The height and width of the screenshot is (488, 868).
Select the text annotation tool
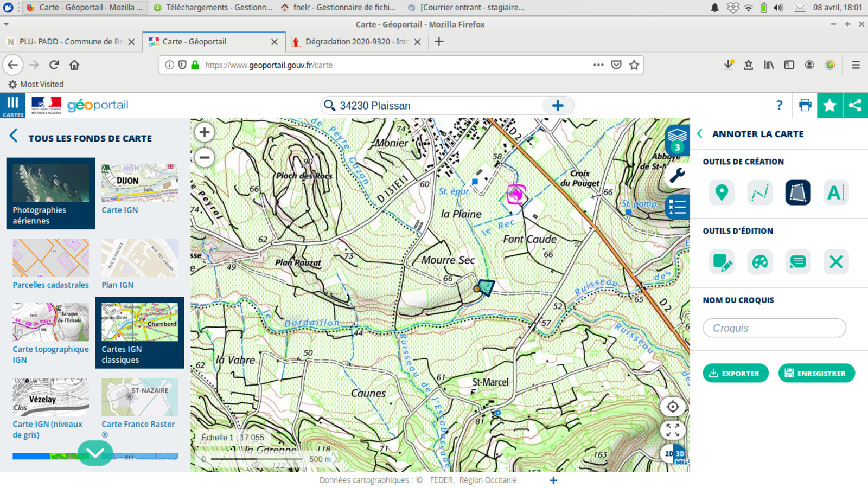pos(835,192)
